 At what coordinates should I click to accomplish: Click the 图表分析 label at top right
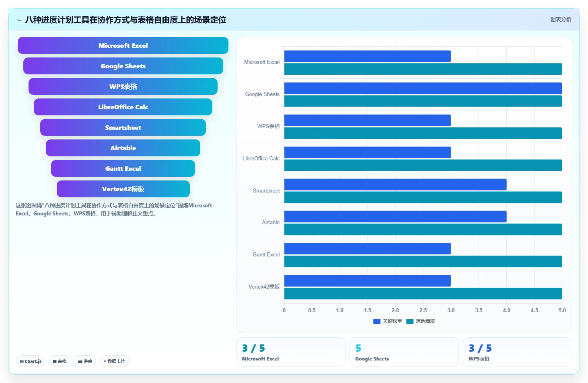coord(561,19)
